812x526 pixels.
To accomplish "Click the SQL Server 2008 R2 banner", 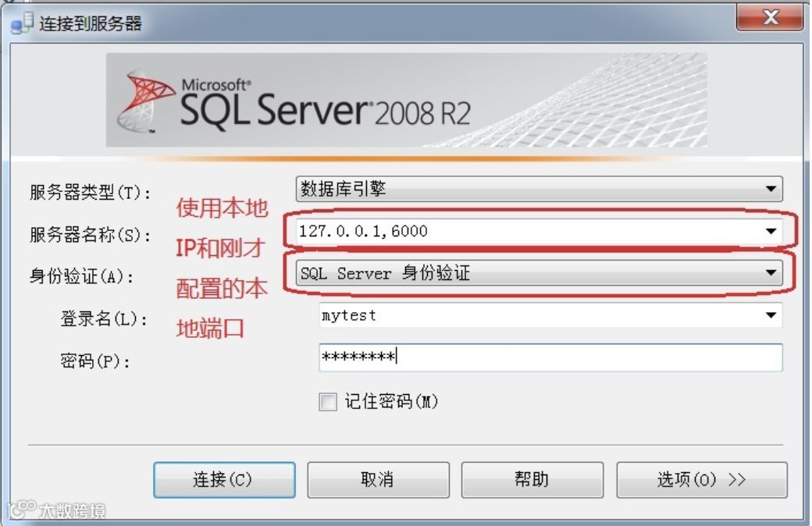I will coord(407,100).
